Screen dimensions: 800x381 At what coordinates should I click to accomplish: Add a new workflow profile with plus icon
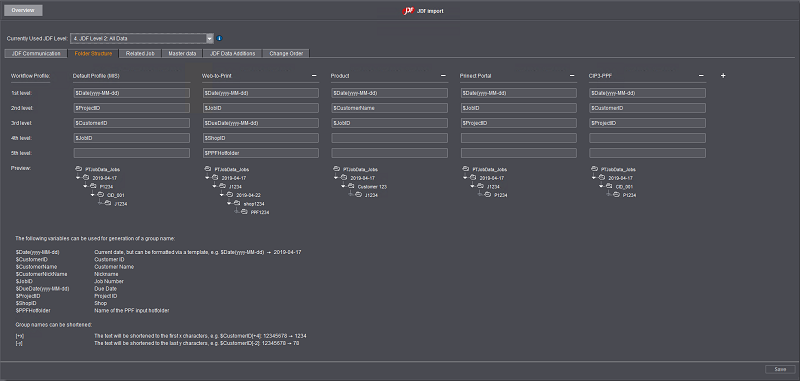(723, 75)
